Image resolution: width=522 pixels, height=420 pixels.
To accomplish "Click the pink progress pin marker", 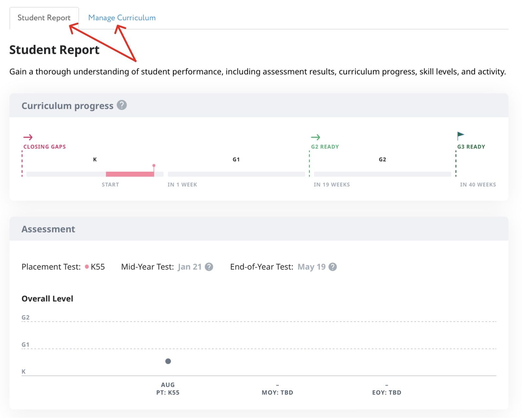I will 154,166.
